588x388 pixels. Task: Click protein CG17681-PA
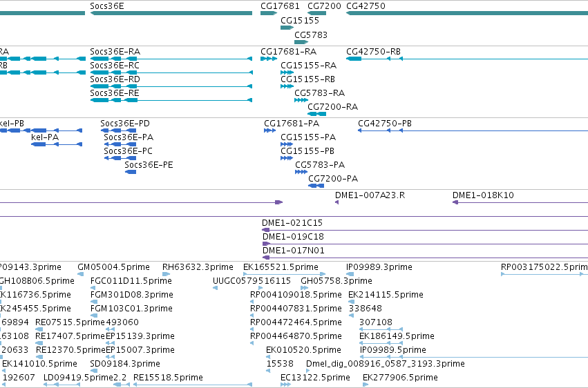tap(292, 123)
